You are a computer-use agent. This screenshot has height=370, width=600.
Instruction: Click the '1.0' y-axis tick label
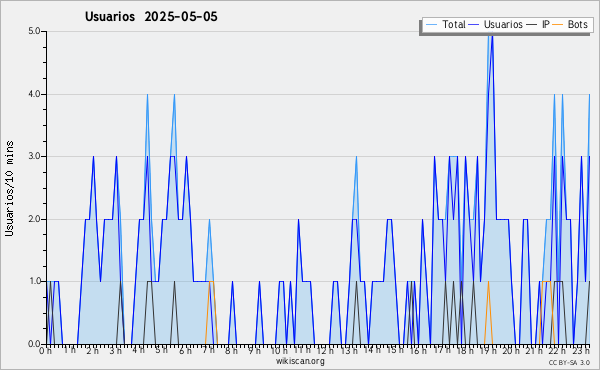coord(34,282)
